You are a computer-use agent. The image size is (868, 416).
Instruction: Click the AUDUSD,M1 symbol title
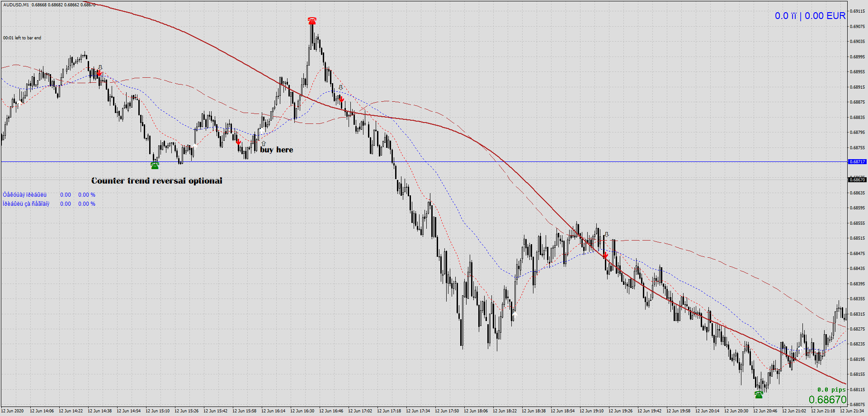tap(16, 5)
